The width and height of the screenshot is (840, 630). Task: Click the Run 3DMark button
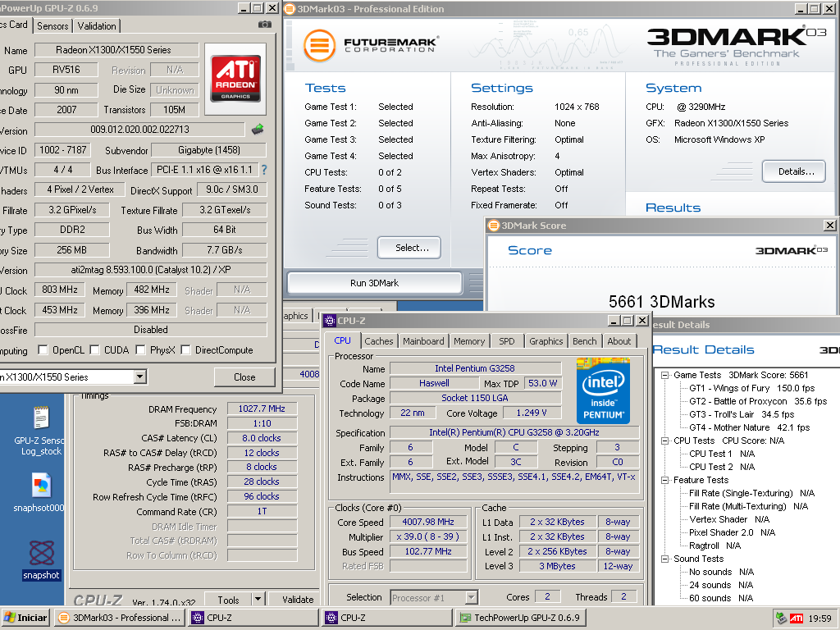click(374, 283)
